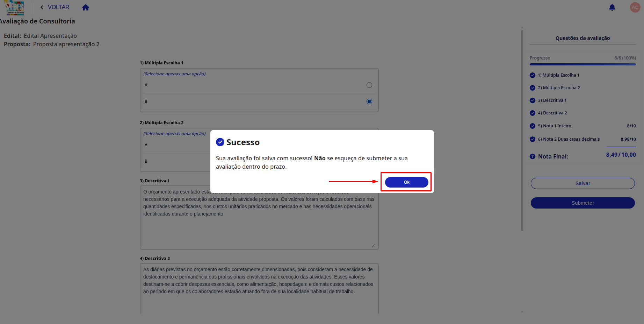Click the Salvar button

point(583,183)
